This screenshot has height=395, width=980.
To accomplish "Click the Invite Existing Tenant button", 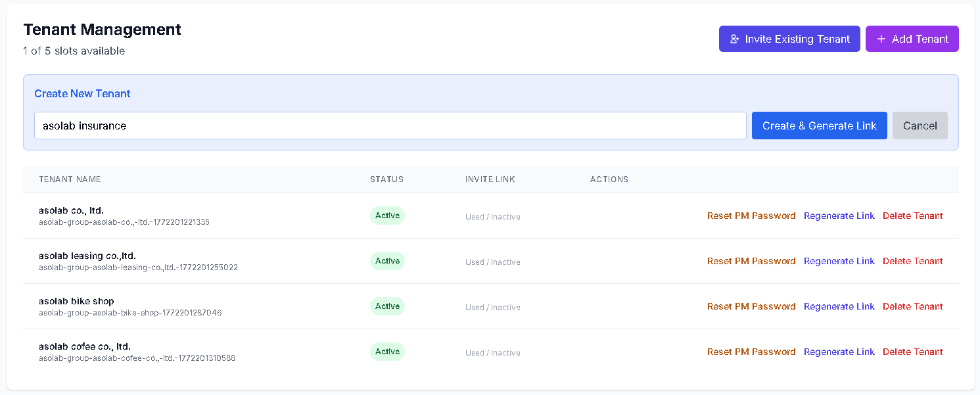I will [789, 39].
